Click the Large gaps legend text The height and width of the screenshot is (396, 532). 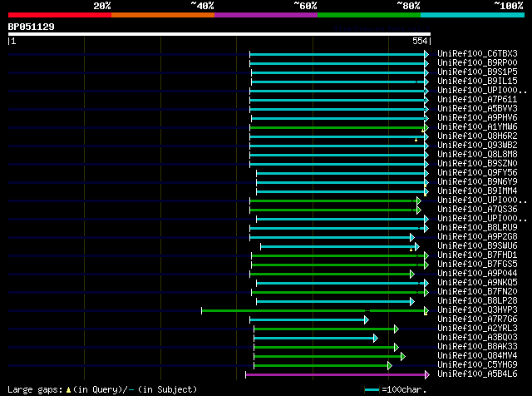click(x=102, y=390)
